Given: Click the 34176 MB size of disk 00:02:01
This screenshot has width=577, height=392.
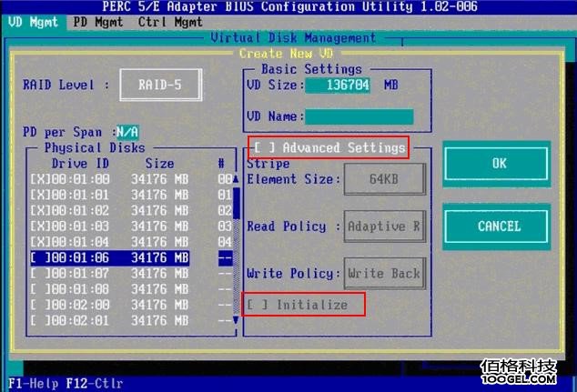Looking at the screenshot, I should pos(159,321).
